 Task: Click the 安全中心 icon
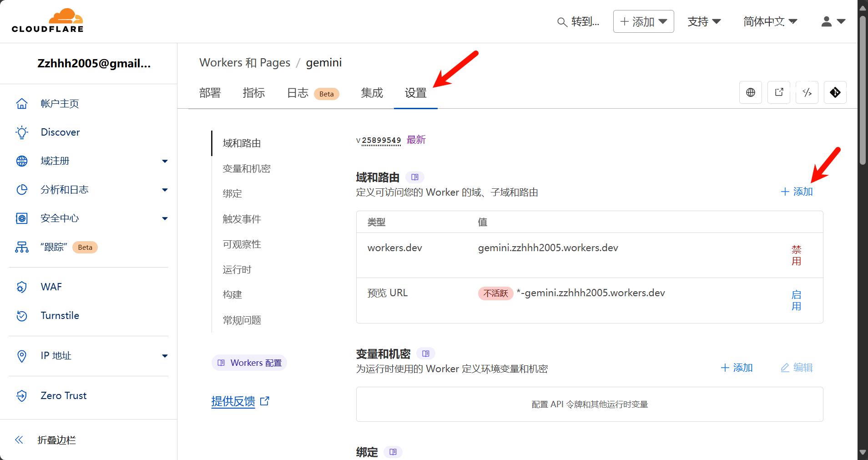click(x=22, y=218)
